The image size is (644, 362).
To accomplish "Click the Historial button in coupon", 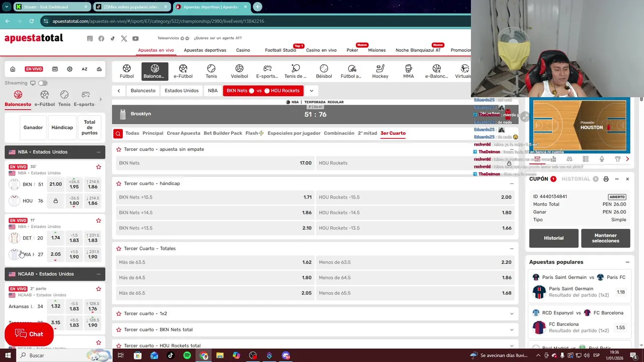I will coord(554,238).
